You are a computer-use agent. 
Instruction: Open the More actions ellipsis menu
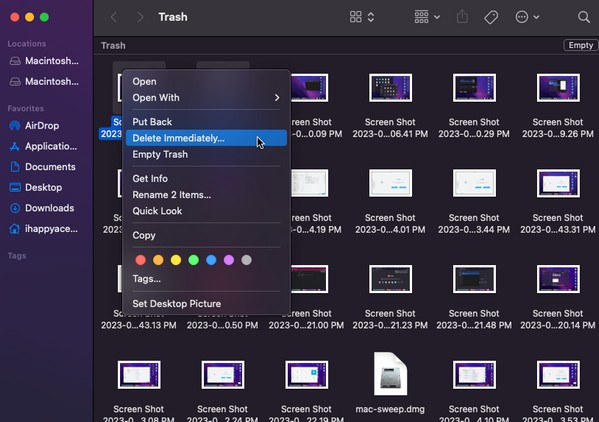click(527, 17)
